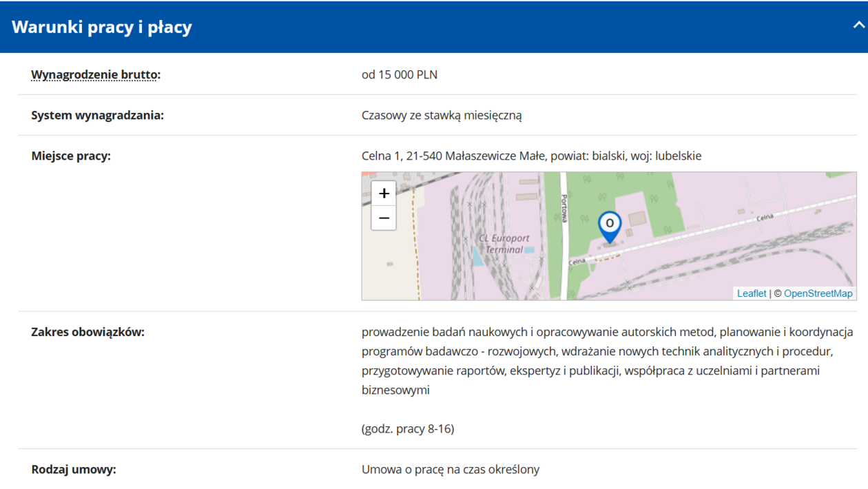Click the Rodzaj umowy label

(x=74, y=469)
